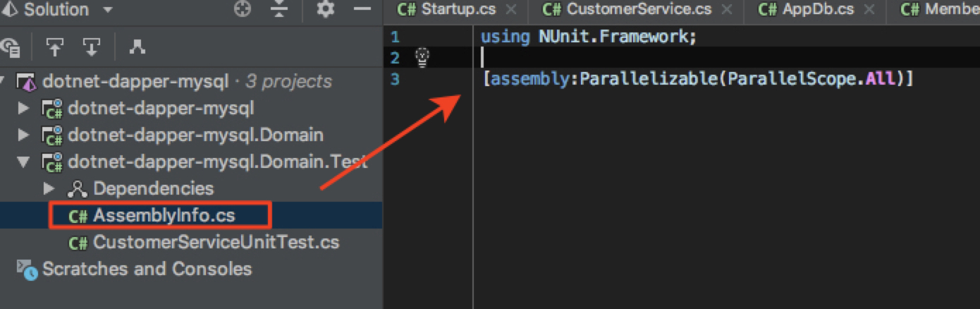Image resolution: width=980 pixels, height=309 pixels.
Task: Click the merge/hierarchy icon in Solution toolbar
Action: pyautogui.click(x=137, y=47)
